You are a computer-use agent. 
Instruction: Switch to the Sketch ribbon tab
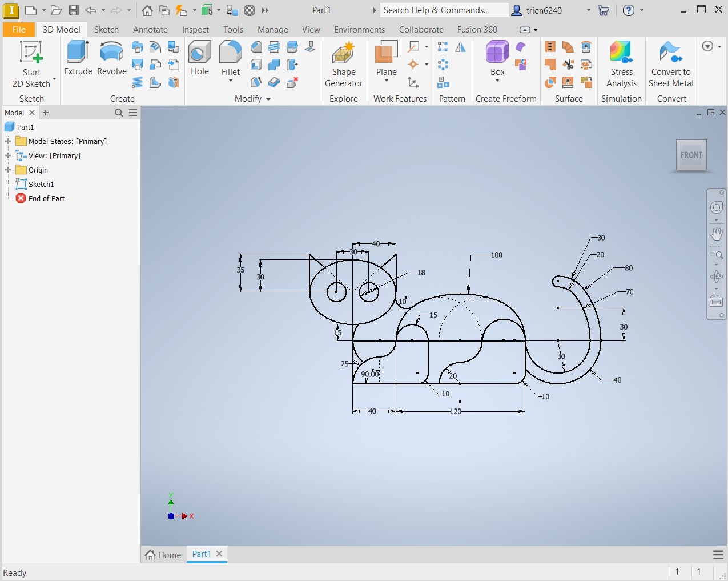[106, 30]
